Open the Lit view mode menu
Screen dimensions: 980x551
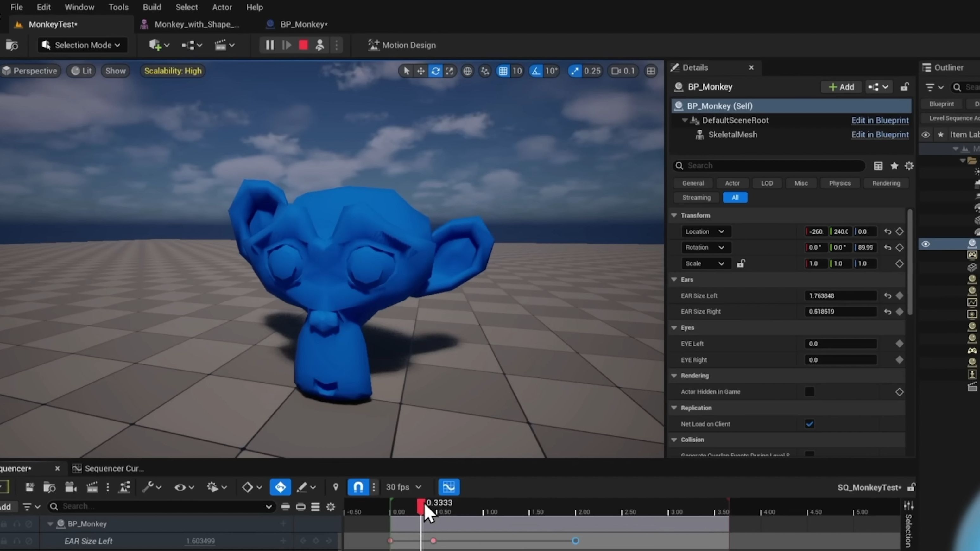[x=81, y=71]
